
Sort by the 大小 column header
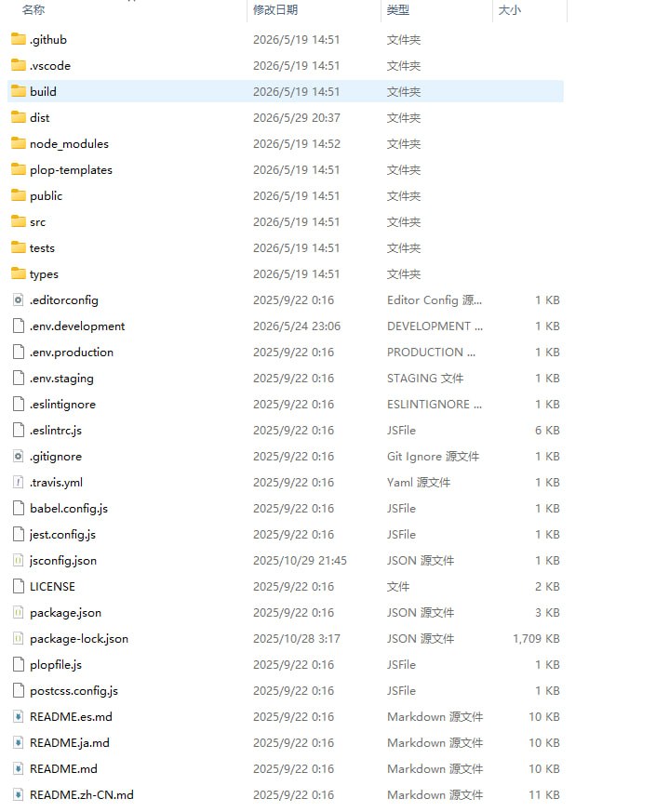point(509,10)
